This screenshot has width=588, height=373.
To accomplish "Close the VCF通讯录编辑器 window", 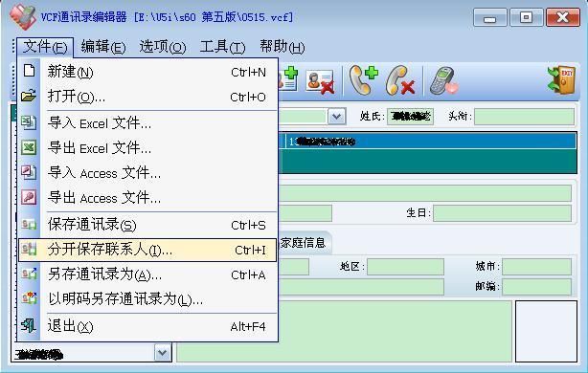I will click(x=563, y=17).
